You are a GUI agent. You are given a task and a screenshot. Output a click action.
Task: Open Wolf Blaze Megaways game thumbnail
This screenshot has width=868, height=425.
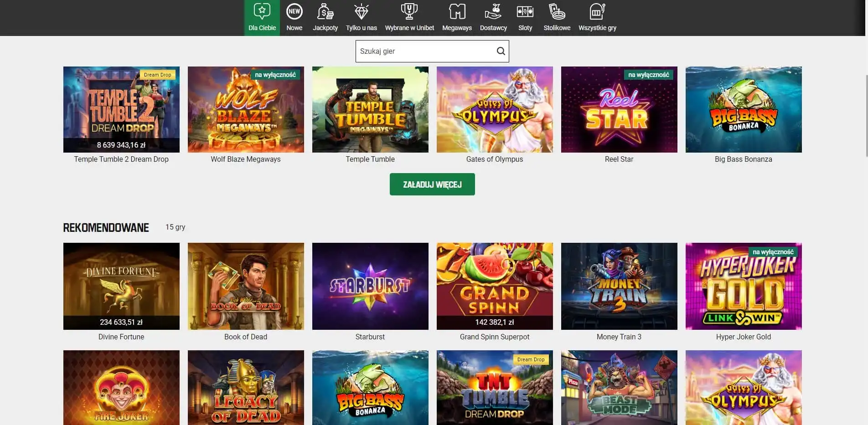pyautogui.click(x=246, y=109)
